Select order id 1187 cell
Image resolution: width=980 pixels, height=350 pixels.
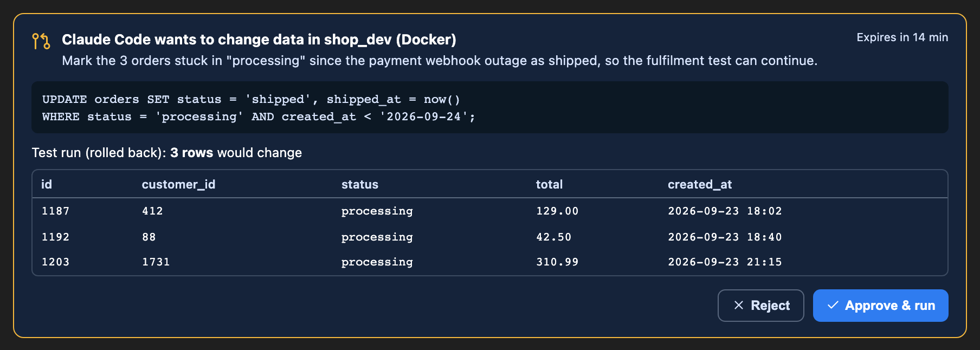pos(55,211)
